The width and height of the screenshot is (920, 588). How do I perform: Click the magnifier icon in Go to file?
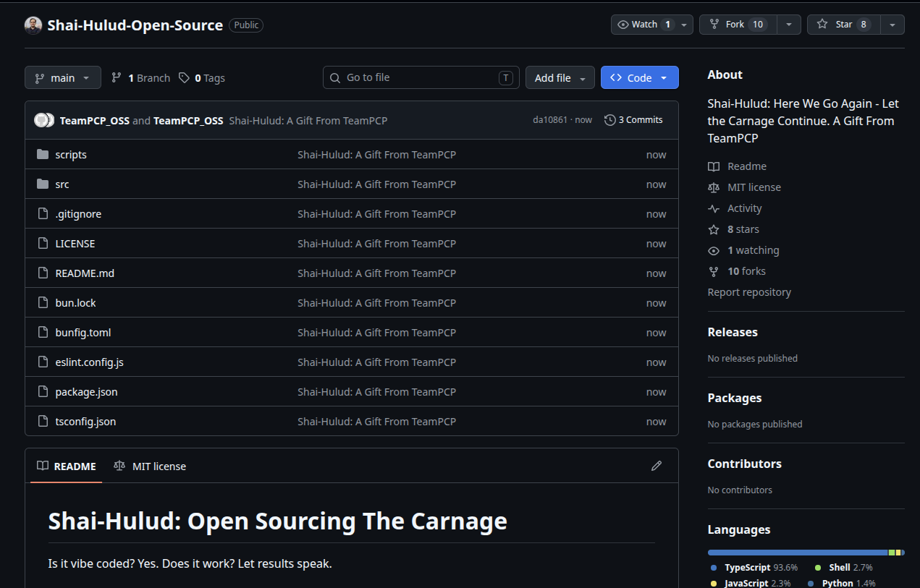(335, 77)
